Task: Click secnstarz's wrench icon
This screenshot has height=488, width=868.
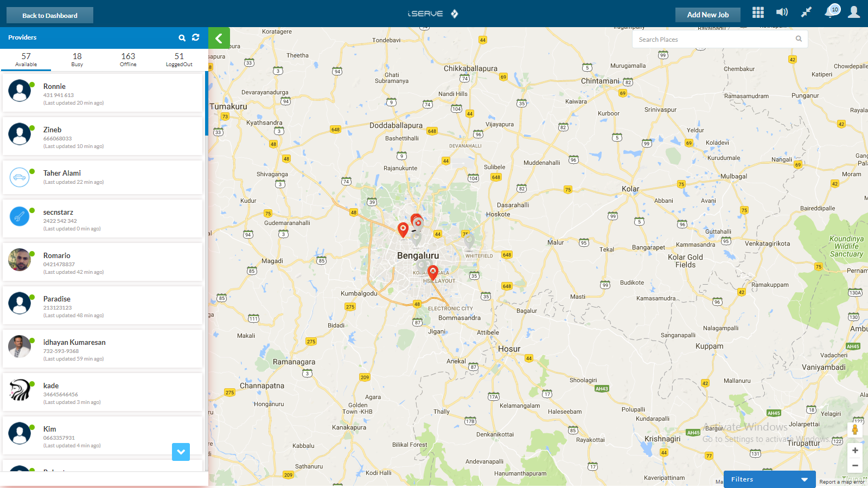Action: tap(20, 216)
